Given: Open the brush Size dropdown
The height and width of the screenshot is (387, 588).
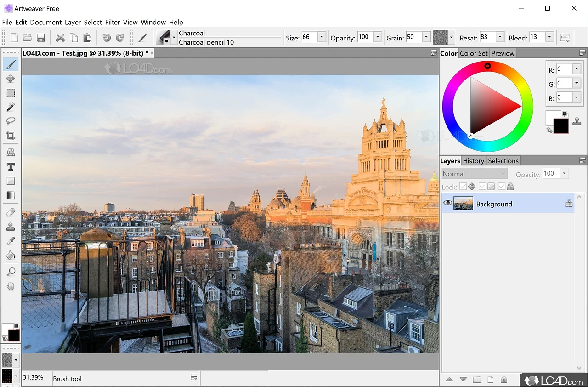Looking at the screenshot, I should point(322,38).
